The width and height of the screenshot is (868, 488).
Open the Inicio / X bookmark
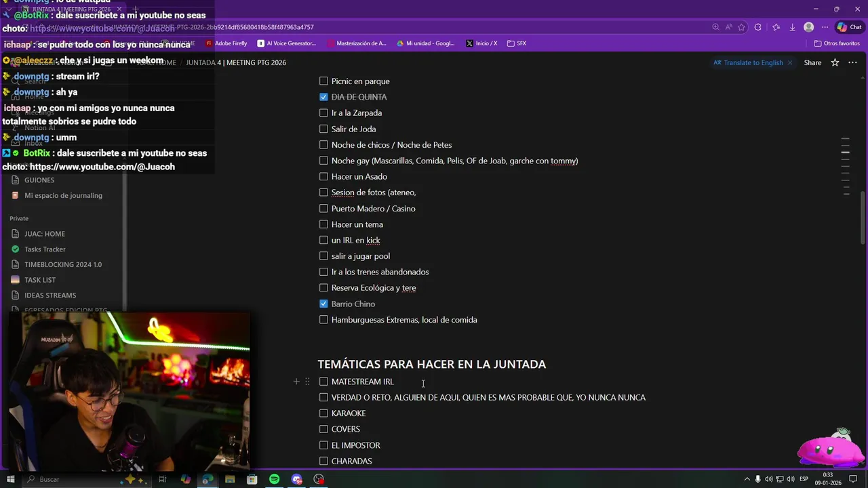481,43
